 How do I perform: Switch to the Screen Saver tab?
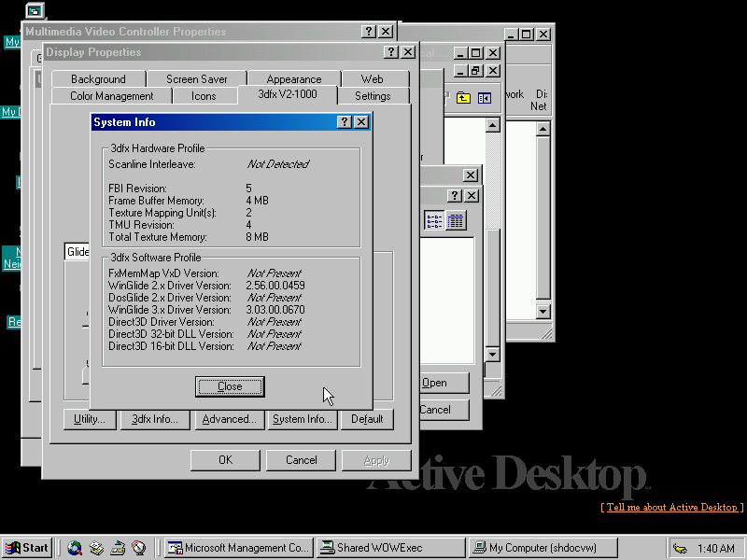click(x=197, y=79)
